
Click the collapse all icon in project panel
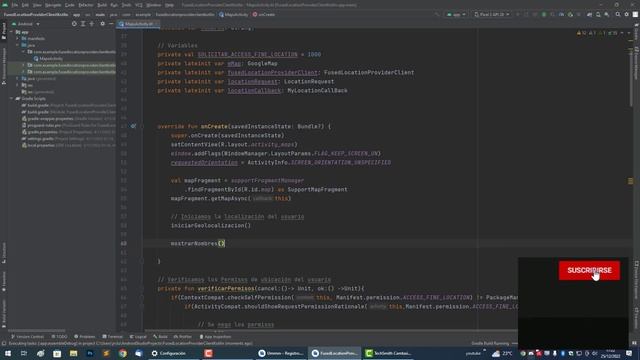click(92, 24)
